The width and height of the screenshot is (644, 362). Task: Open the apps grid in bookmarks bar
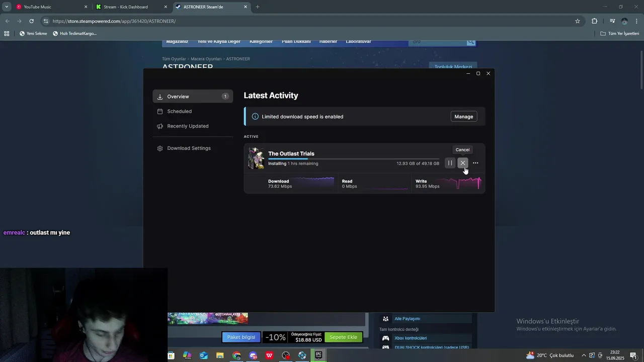pyautogui.click(x=7, y=34)
